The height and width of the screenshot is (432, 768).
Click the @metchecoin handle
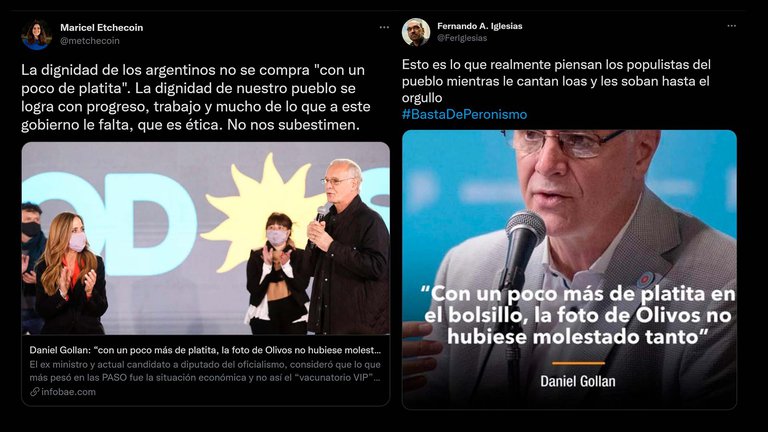pyautogui.click(x=90, y=41)
